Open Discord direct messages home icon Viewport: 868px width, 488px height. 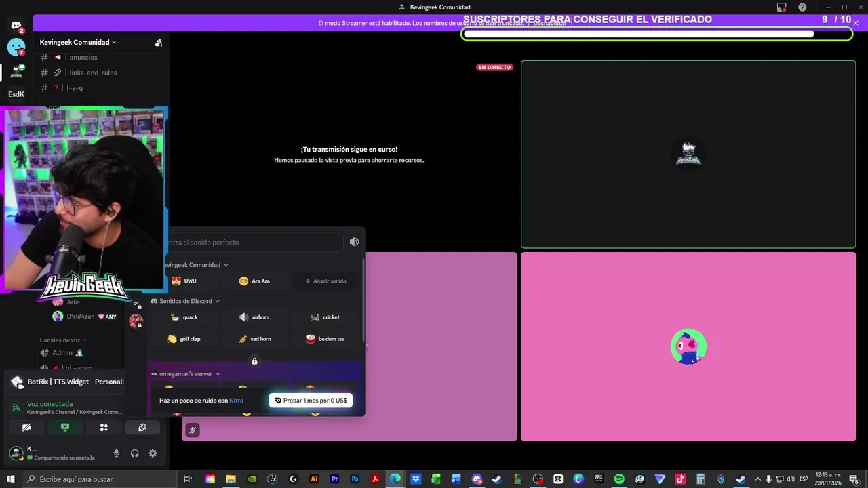16,26
